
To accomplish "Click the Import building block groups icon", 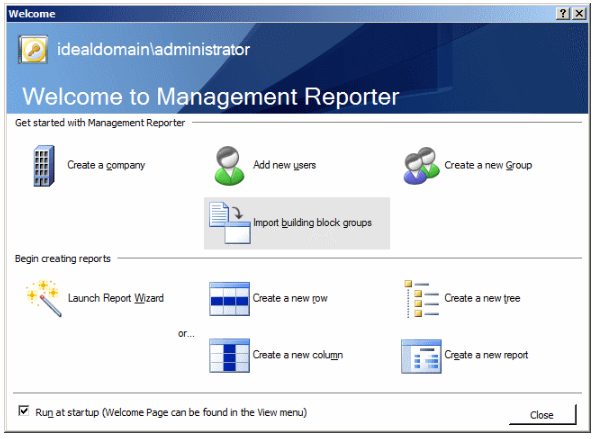I will tap(230, 223).
